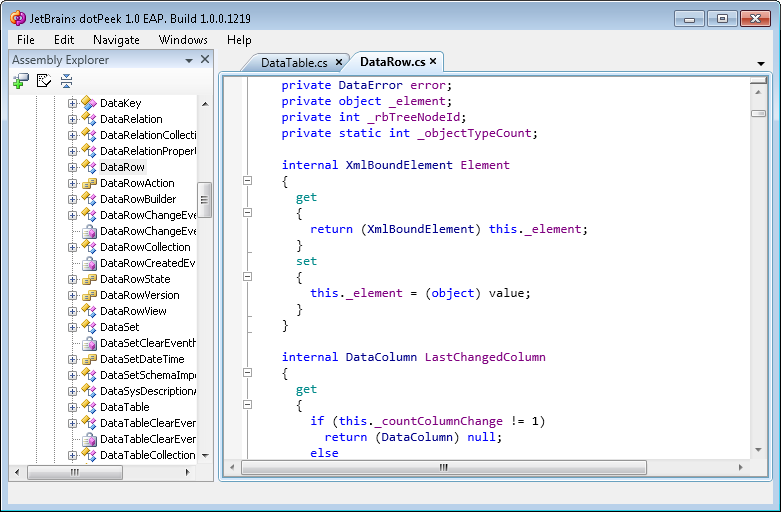The height and width of the screenshot is (512, 781).
Task: Select DataRelationCollecti tree item
Action: tap(148, 135)
